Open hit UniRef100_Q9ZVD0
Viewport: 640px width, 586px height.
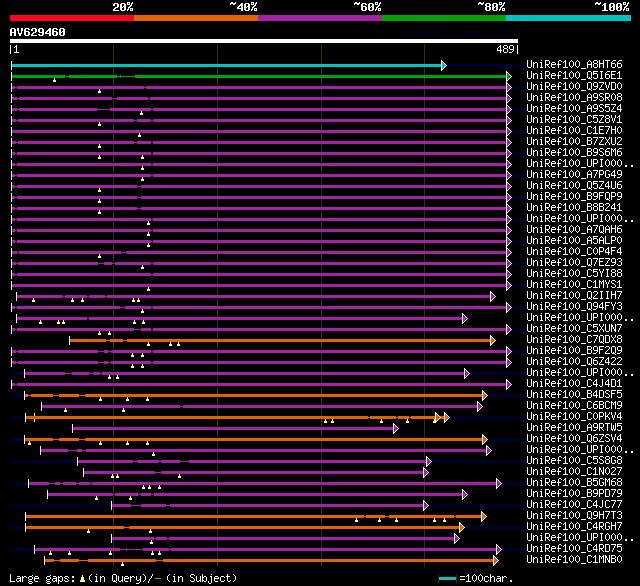[574, 87]
